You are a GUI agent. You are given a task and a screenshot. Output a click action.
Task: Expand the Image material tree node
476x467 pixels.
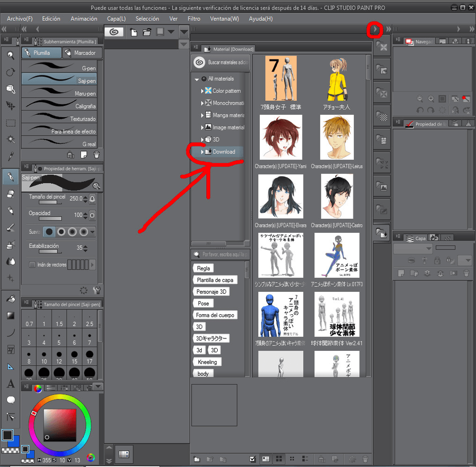click(202, 128)
